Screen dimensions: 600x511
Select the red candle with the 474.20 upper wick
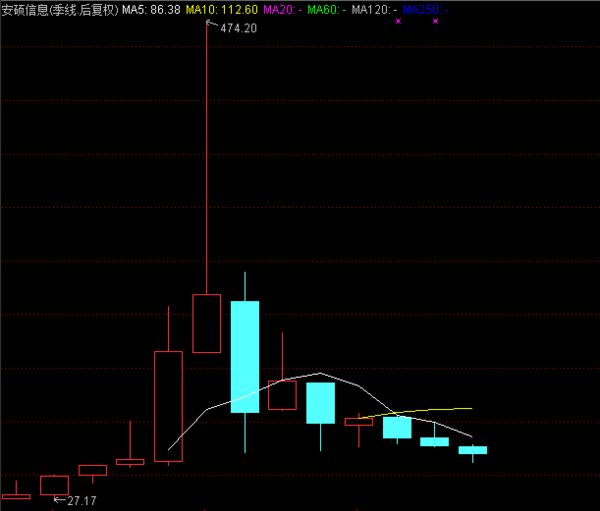point(207,323)
